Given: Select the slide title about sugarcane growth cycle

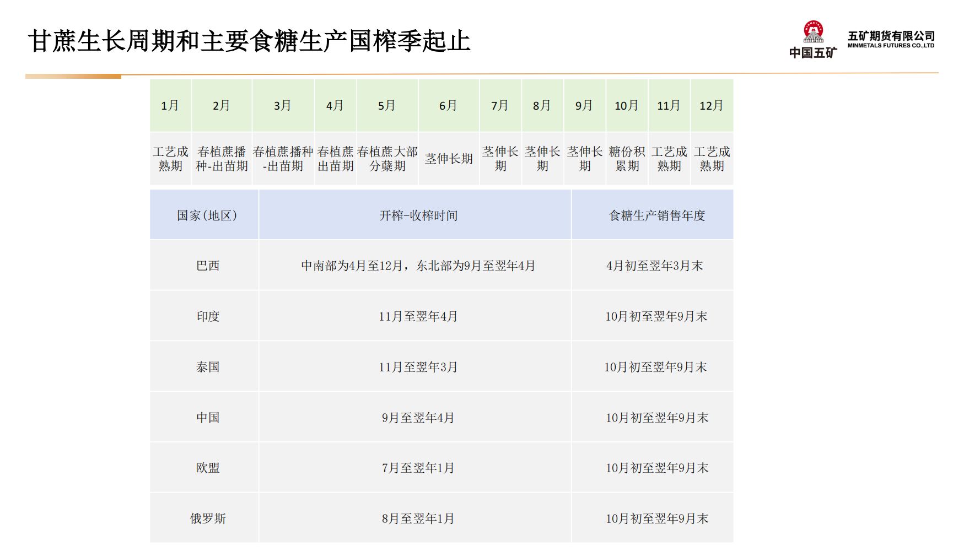Looking at the screenshot, I should 249,41.
